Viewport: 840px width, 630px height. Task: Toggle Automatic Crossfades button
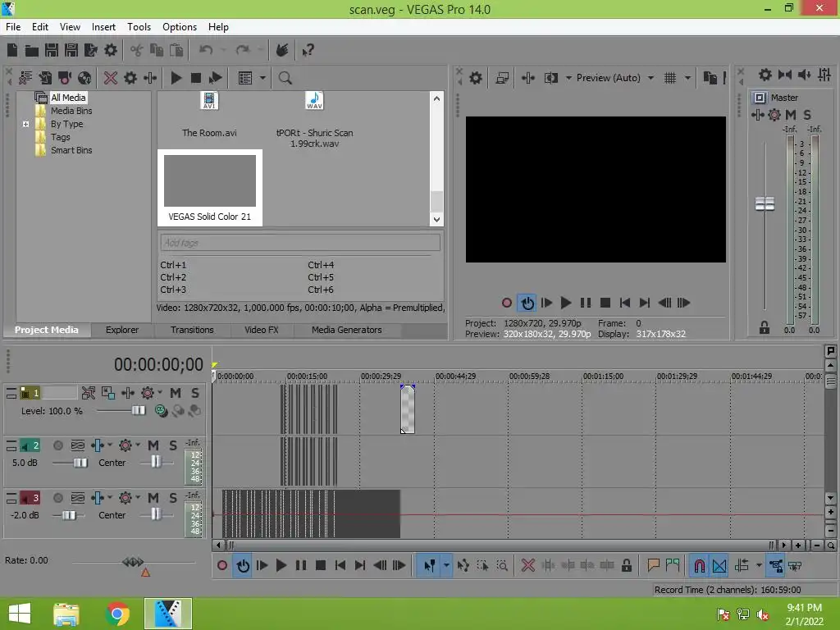click(x=719, y=566)
